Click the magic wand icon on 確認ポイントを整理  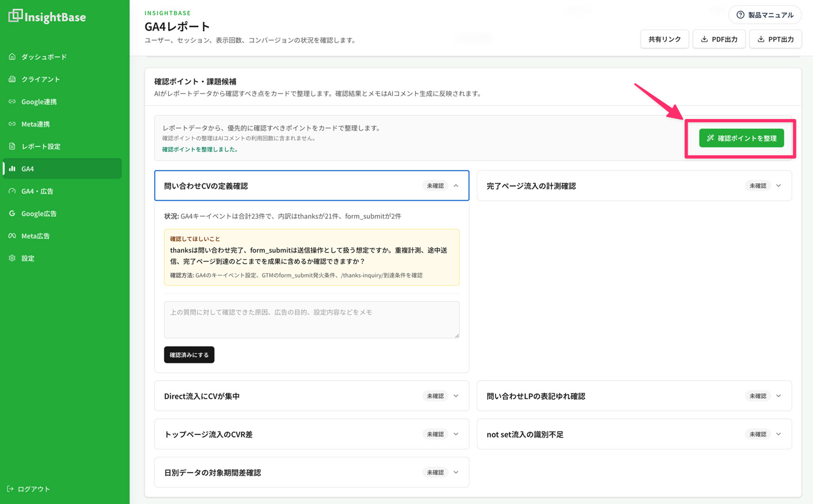point(710,138)
